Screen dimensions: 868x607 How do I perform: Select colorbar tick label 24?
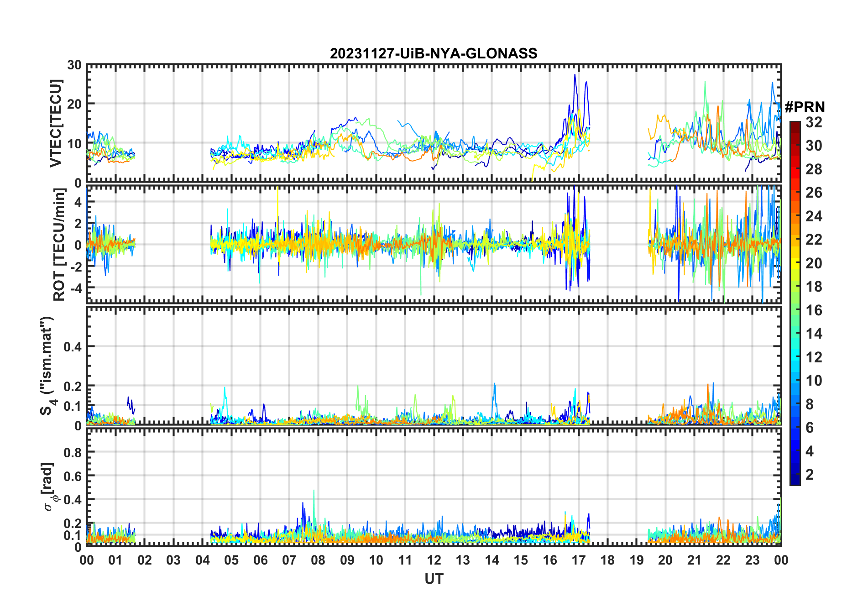tap(814, 216)
